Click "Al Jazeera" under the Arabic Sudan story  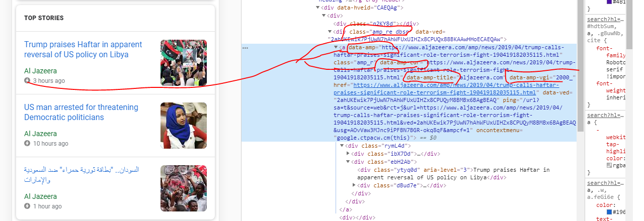(40, 196)
